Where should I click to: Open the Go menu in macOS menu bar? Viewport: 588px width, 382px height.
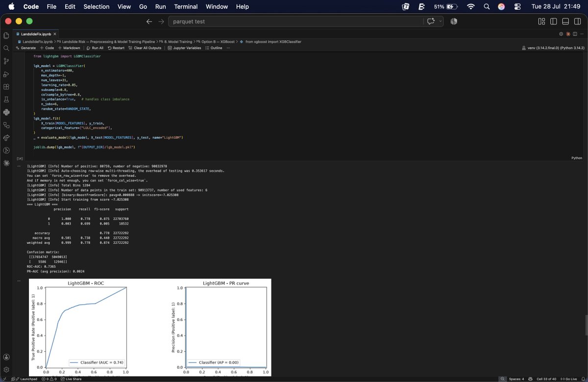[143, 6]
